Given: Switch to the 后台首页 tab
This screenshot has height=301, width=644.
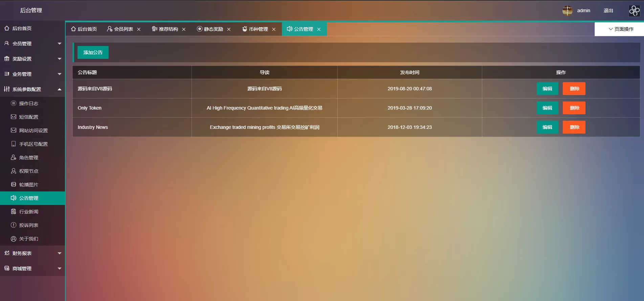Looking at the screenshot, I should tap(84, 29).
